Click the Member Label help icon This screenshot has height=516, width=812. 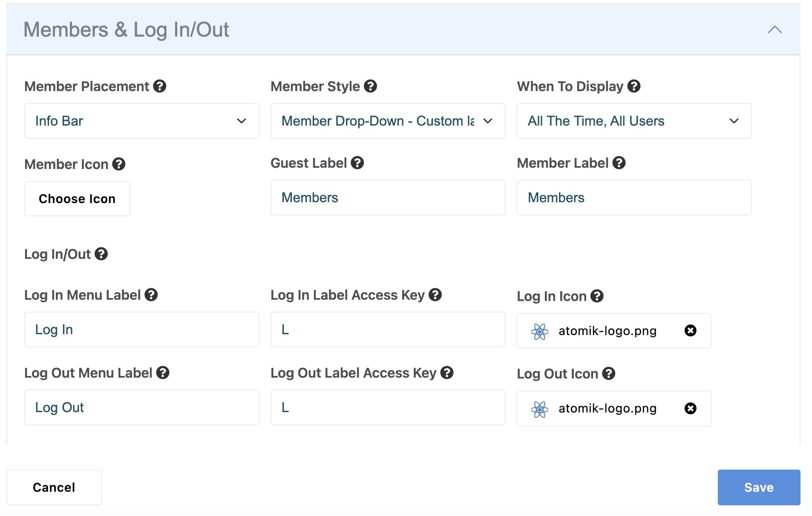point(619,163)
